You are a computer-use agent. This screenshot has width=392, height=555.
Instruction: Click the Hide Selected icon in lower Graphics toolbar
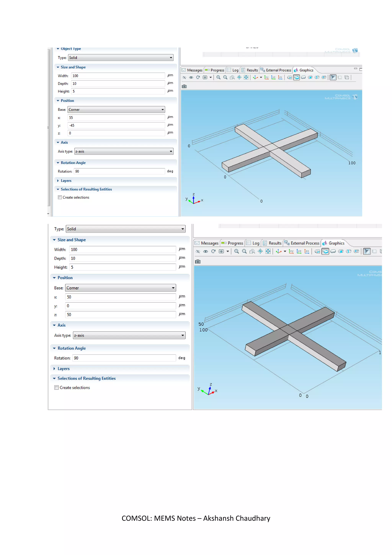(198, 251)
